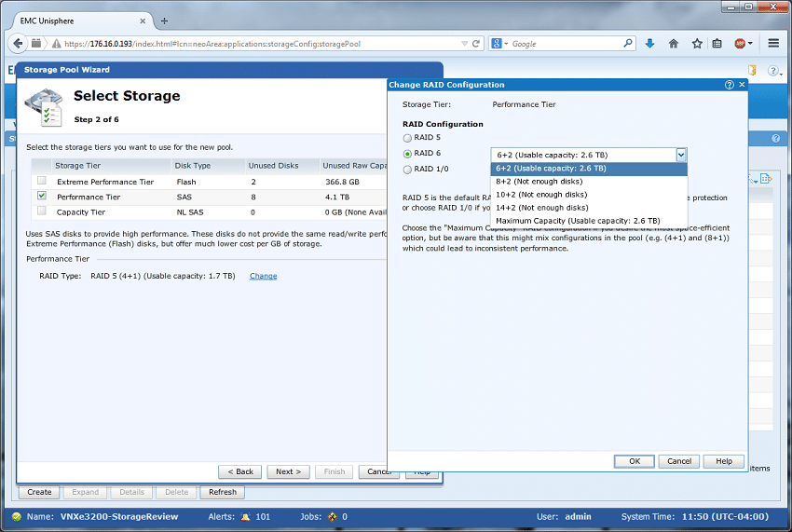Choose 10+2 (Not enough disks) option
This screenshot has width=792, height=532.
point(589,195)
